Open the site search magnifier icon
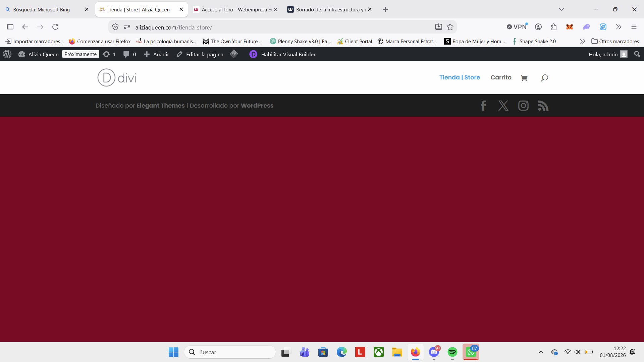Viewport: 644px width, 362px height. 544,78
